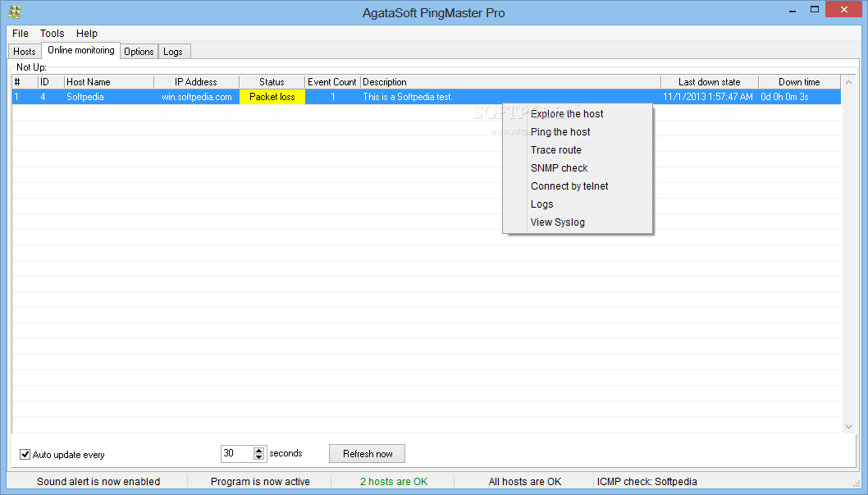
Task: Sort by Last down state column header
Action: pos(709,82)
